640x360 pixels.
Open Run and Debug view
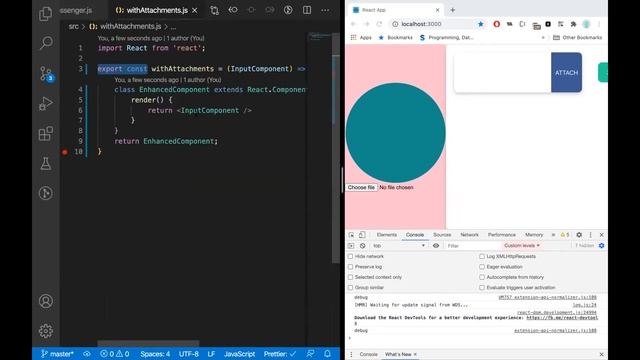(46, 103)
